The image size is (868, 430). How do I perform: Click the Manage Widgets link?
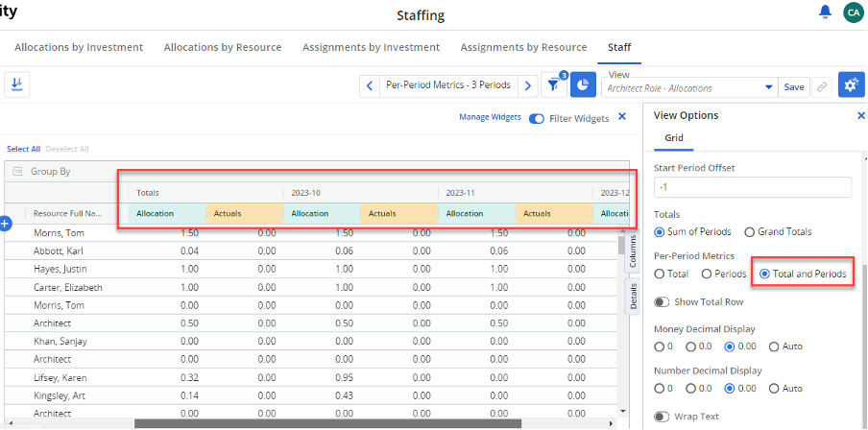point(490,117)
